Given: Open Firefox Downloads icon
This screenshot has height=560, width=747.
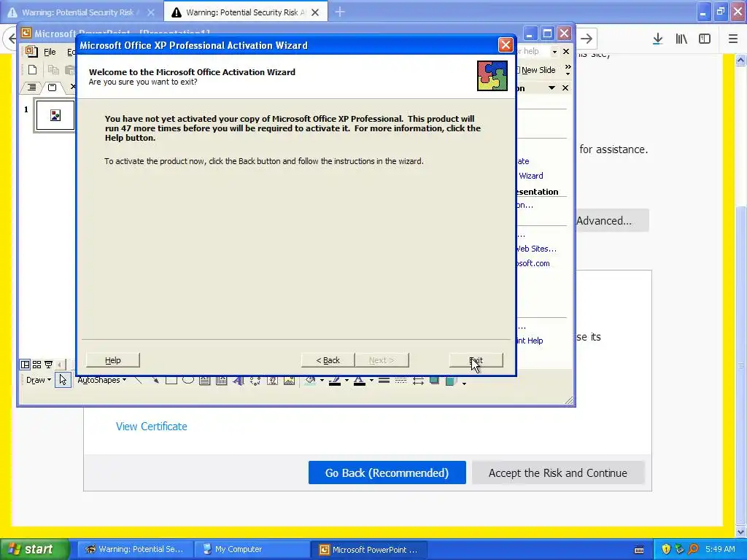Looking at the screenshot, I should [657, 39].
